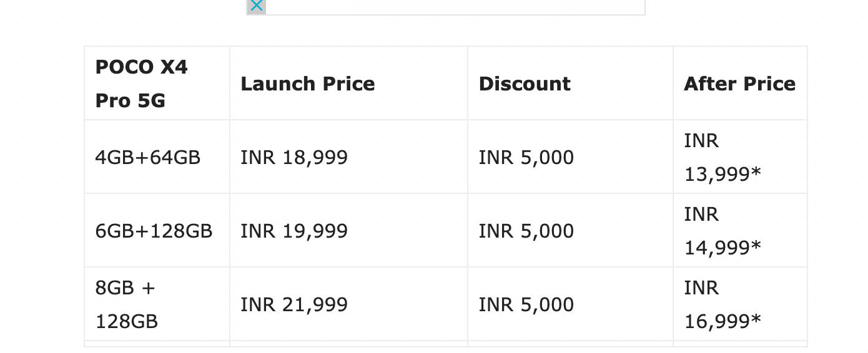
Task: Click the asterisk after 13,999
Action: click(x=756, y=173)
